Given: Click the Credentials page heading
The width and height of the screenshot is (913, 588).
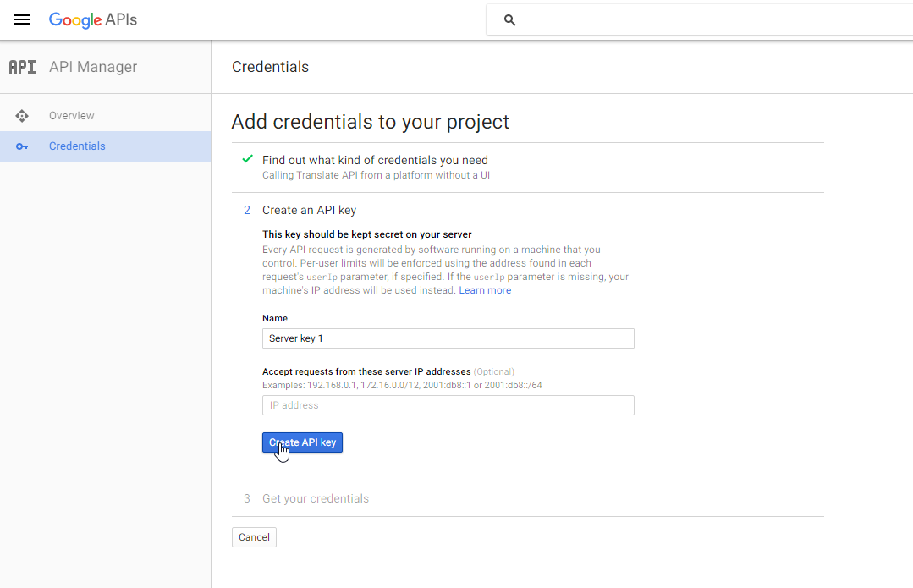Looking at the screenshot, I should point(270,66).
